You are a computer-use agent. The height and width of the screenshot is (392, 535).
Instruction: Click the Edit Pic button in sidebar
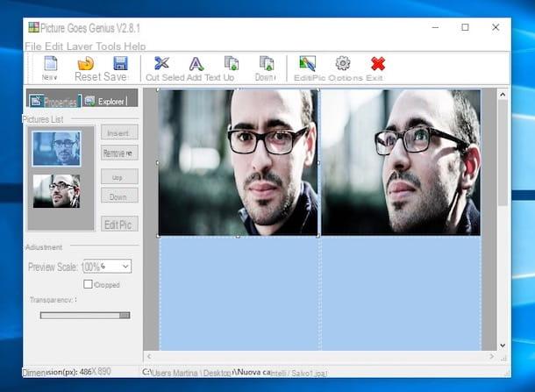(x=119, y=224)
